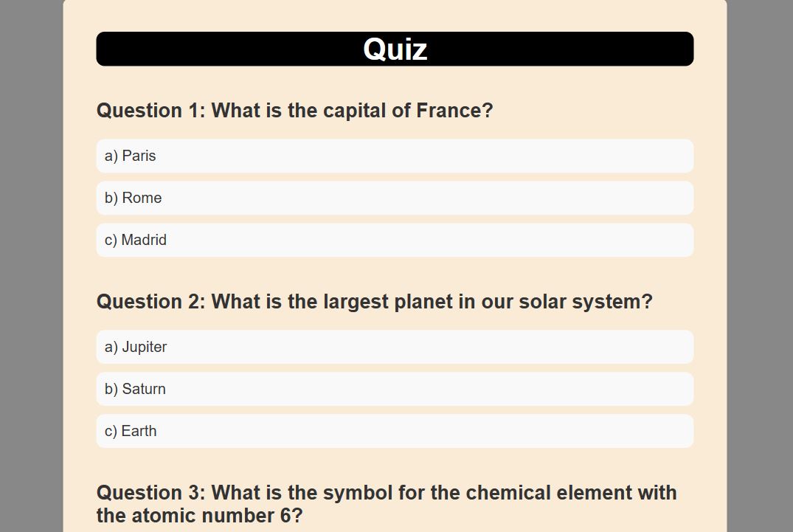This screenshot has width=793, height=532.
Task: Choose the ringed planet Saturn answer
Action: point(395,389)
